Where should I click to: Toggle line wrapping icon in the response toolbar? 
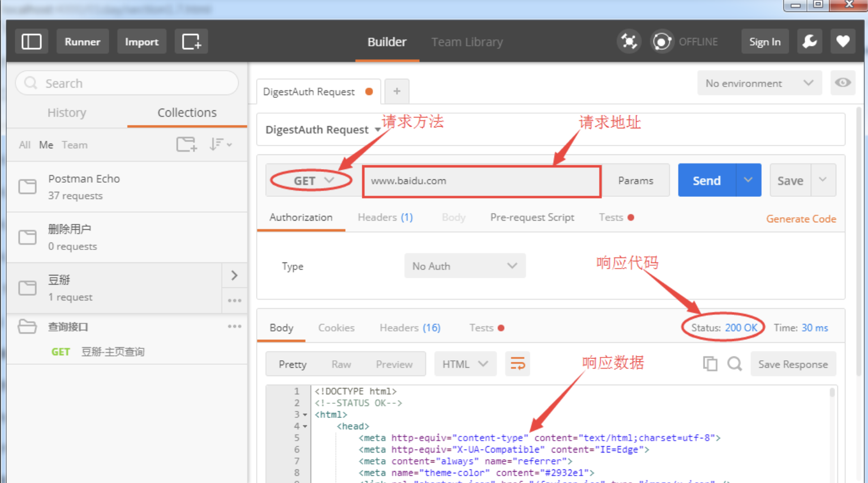coord(518,364)
